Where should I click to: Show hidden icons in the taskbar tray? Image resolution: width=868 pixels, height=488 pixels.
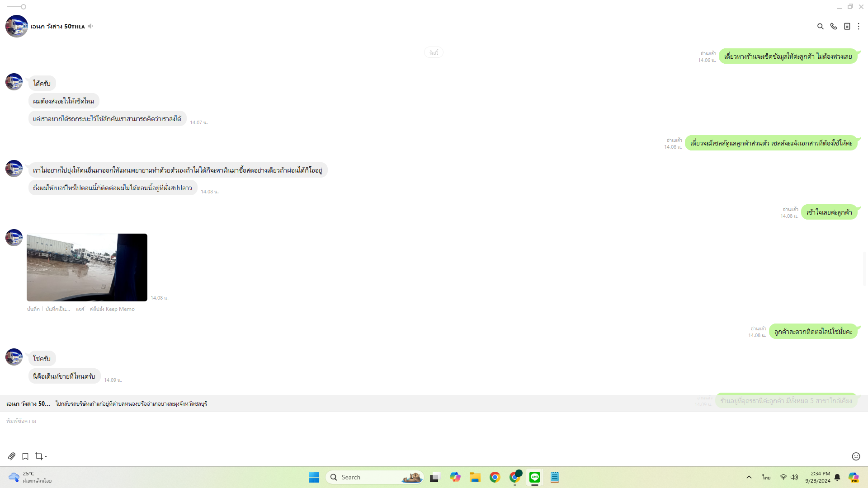pos(749,477)
